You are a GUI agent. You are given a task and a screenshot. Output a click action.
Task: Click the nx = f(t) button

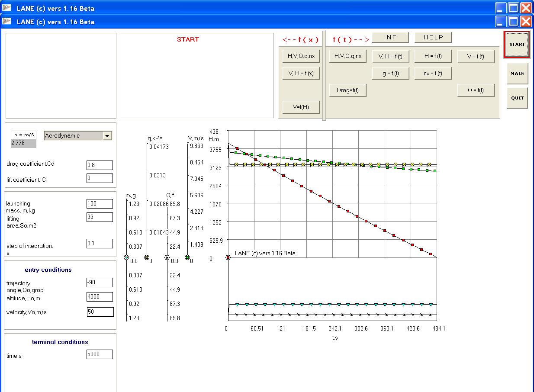click(433, 73)
